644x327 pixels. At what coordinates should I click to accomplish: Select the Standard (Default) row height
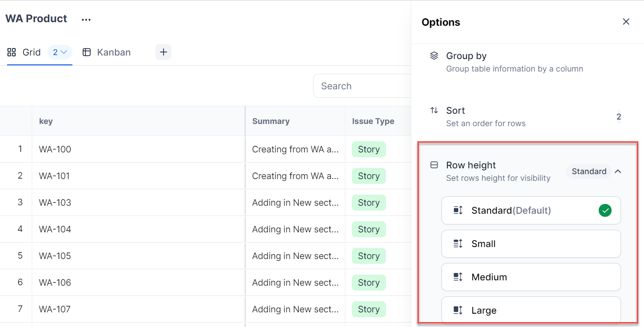coord(531,211)
